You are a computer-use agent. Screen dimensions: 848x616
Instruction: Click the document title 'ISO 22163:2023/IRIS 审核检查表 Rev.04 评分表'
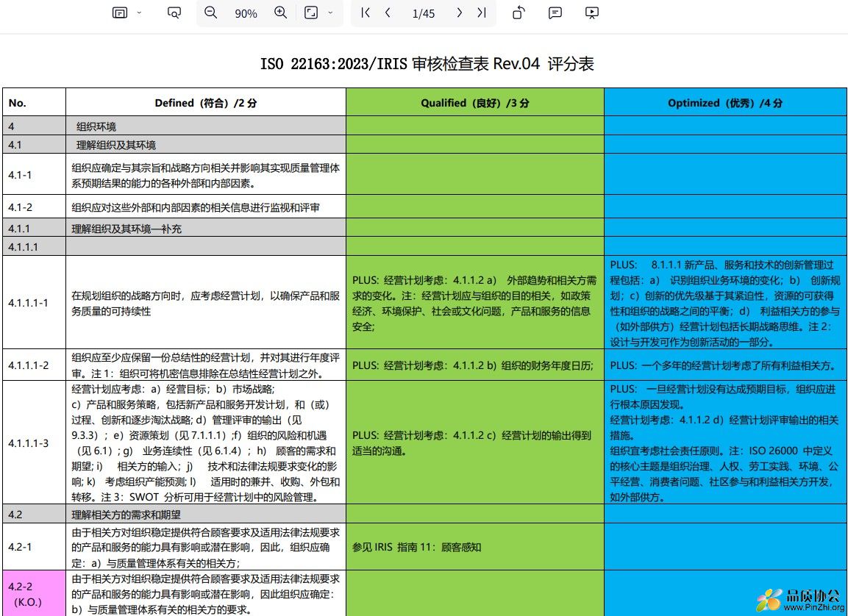[427, 64]
